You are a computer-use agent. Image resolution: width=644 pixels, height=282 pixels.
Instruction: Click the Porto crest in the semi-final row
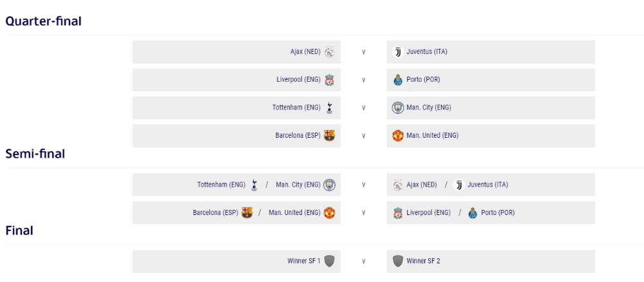(x=472, y=213)
